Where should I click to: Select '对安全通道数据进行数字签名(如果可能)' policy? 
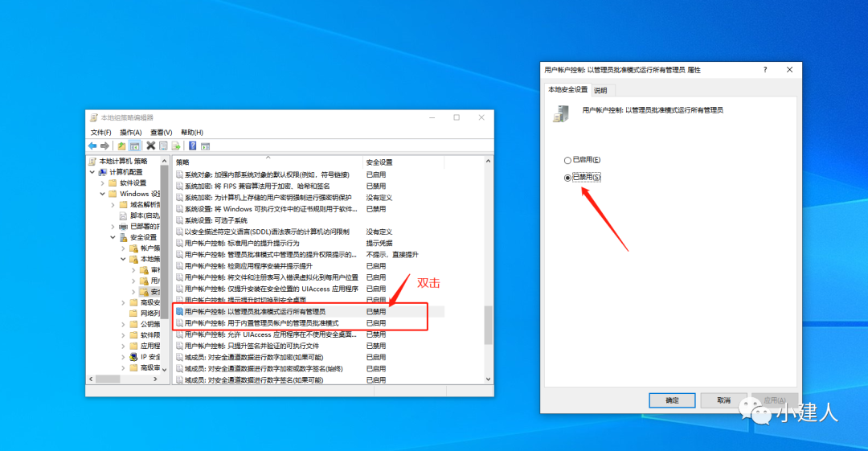coord(253,380)
